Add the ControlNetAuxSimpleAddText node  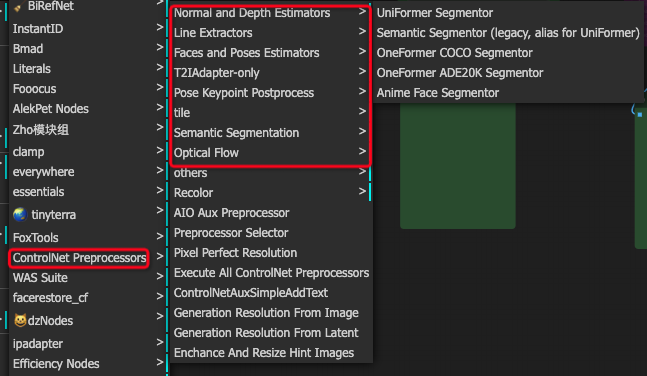[x=270, y=293]
